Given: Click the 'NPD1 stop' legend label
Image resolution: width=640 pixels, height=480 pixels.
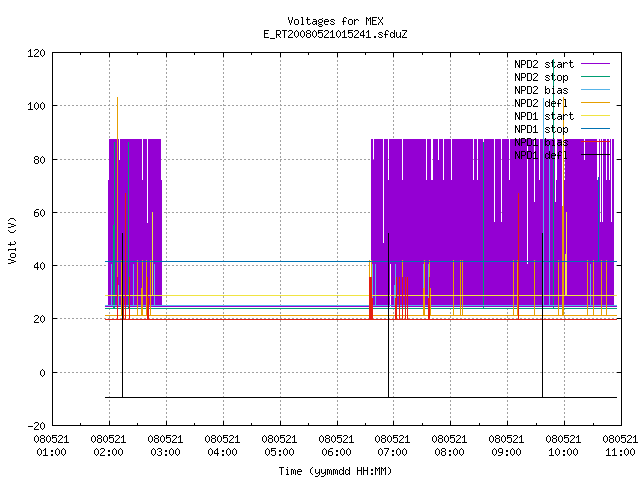Looking at the screenshot, I should [x=541, y=129].
